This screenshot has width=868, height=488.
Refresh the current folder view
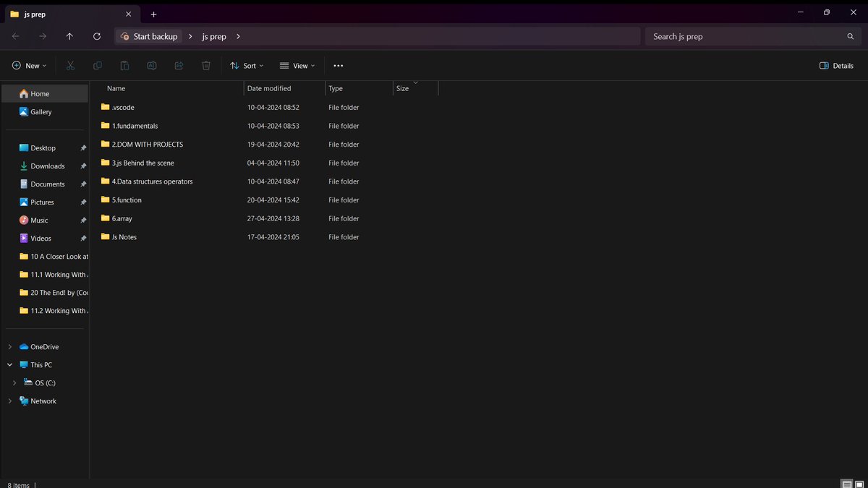click(x=97, y=36)
